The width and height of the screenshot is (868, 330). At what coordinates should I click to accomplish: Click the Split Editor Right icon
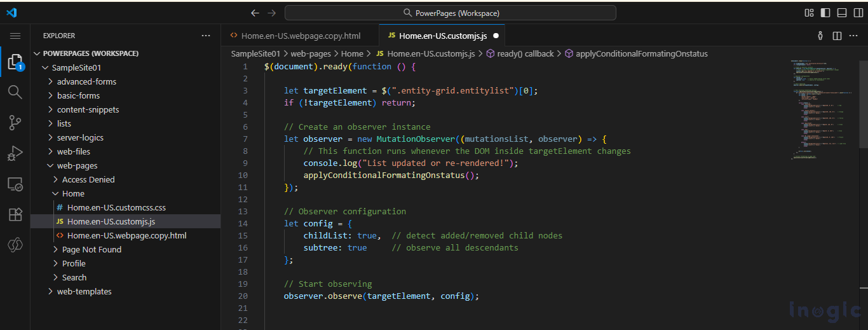837,36
